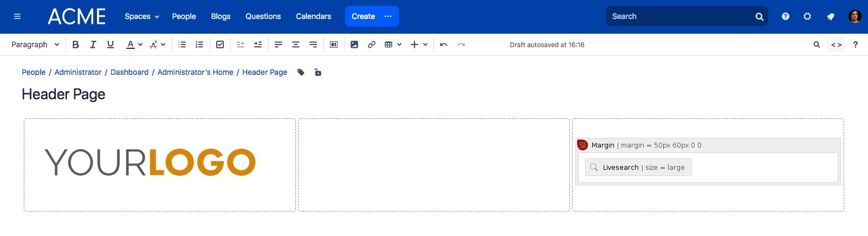This screenshot has width=868, height=236.
Task: Open the Spaces menu
Action: coord(142,16)
